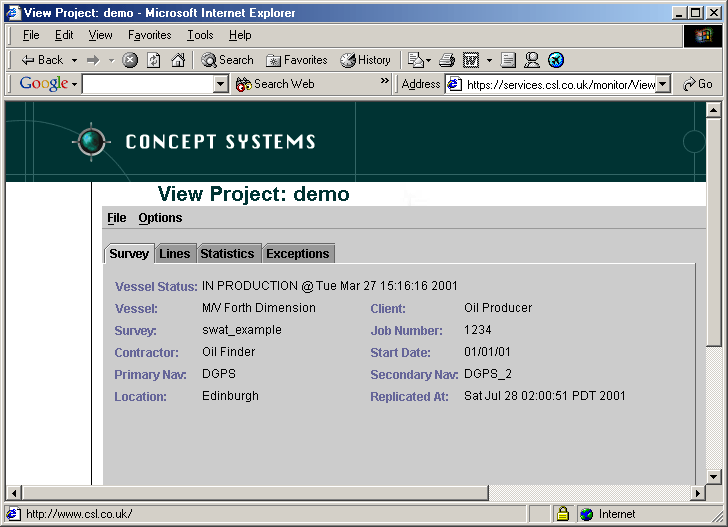Expand the Google toolbar overflow chevron
Viewport: 728px width, 527px height.
(385, 82)
